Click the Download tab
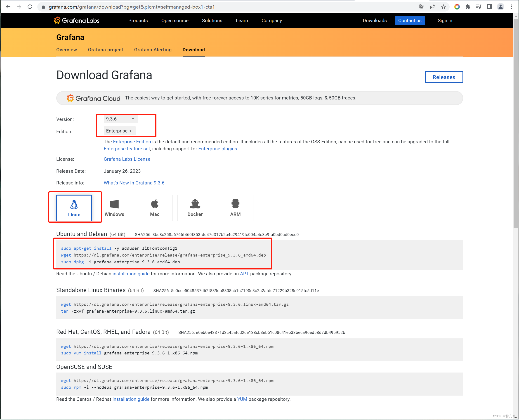Screen dimensions: 519x420 coord(194,50)
